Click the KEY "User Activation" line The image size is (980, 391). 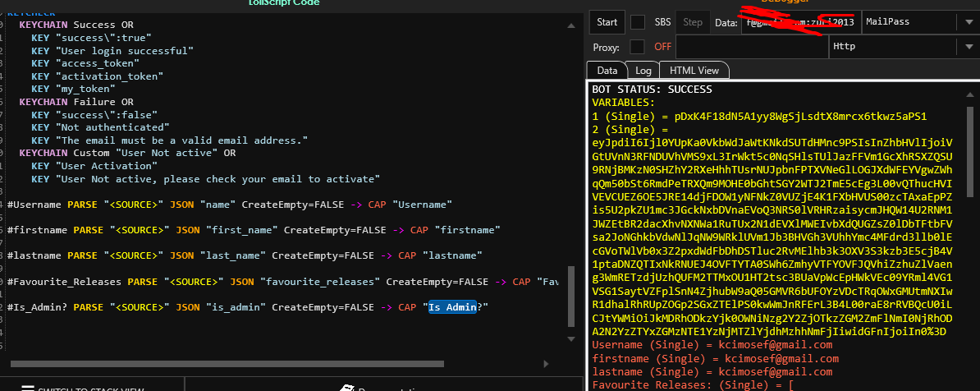94,166
